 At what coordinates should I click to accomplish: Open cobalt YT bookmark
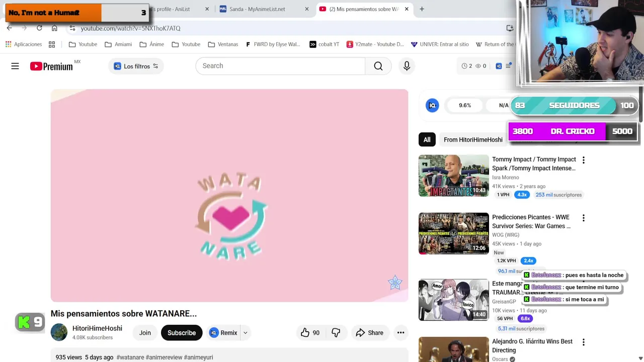pos(324,44)
